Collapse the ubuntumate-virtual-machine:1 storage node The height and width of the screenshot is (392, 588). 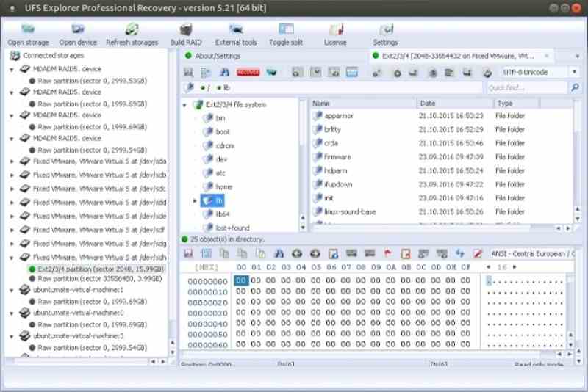pos(12,290)
